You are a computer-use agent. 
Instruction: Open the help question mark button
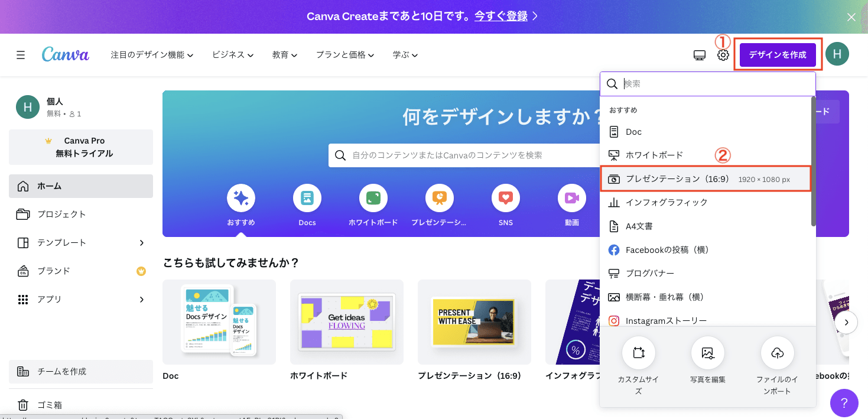(844, 403)
